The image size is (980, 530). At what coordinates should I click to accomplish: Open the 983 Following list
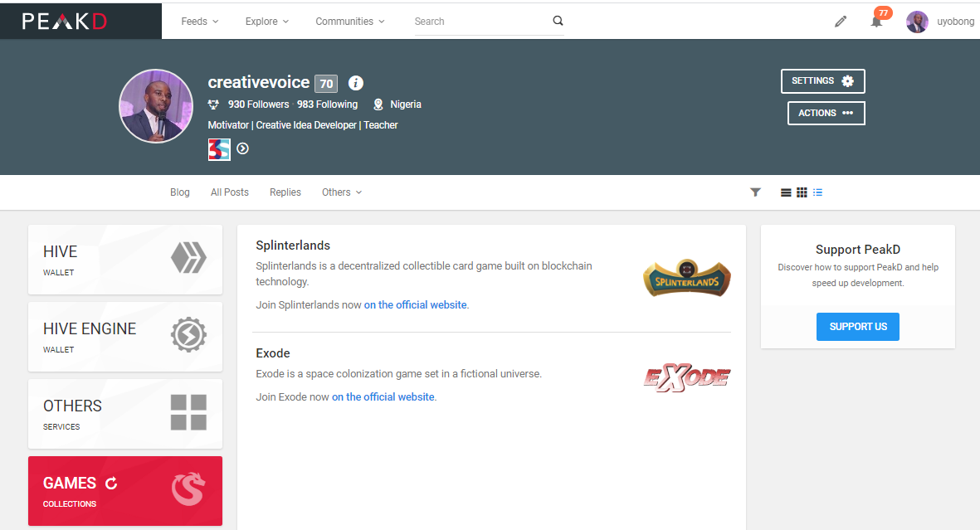tap(327, 105)
